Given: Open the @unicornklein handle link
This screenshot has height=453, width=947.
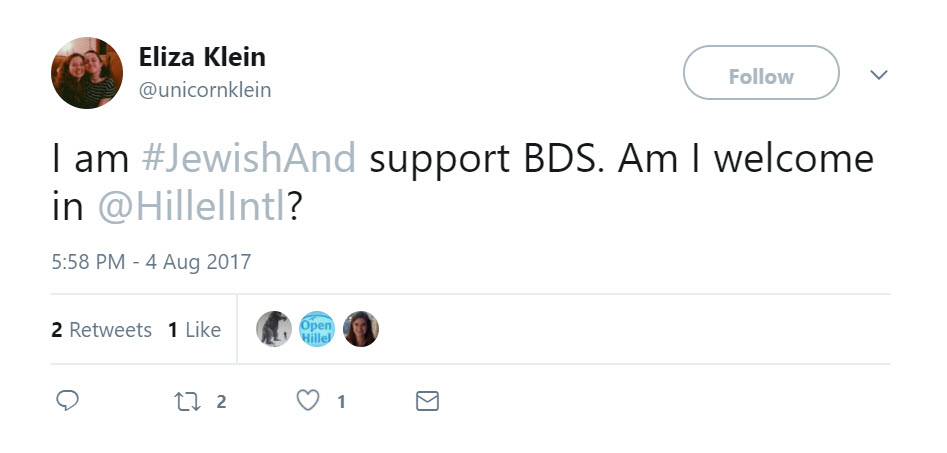Looking at the screenshot, I should click(x=205, y=90).
